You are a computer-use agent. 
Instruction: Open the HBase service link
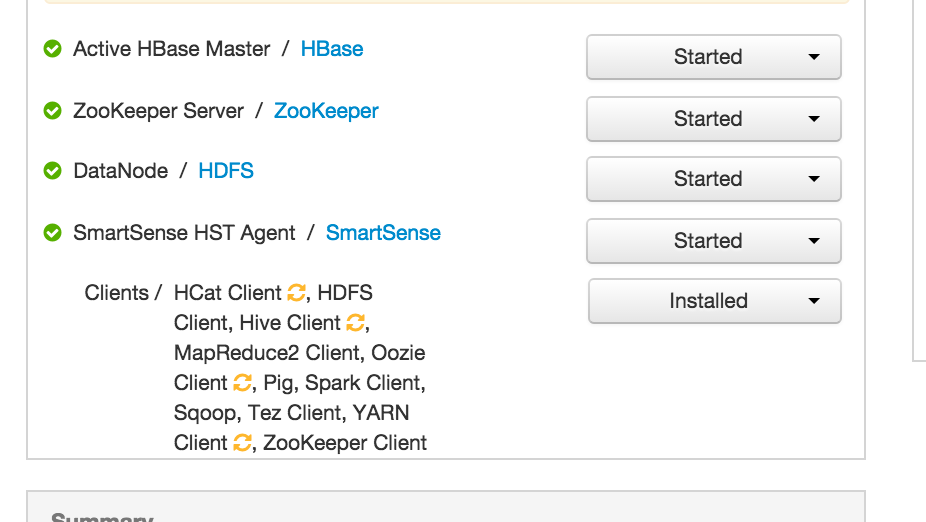click(x=332, y=49)
